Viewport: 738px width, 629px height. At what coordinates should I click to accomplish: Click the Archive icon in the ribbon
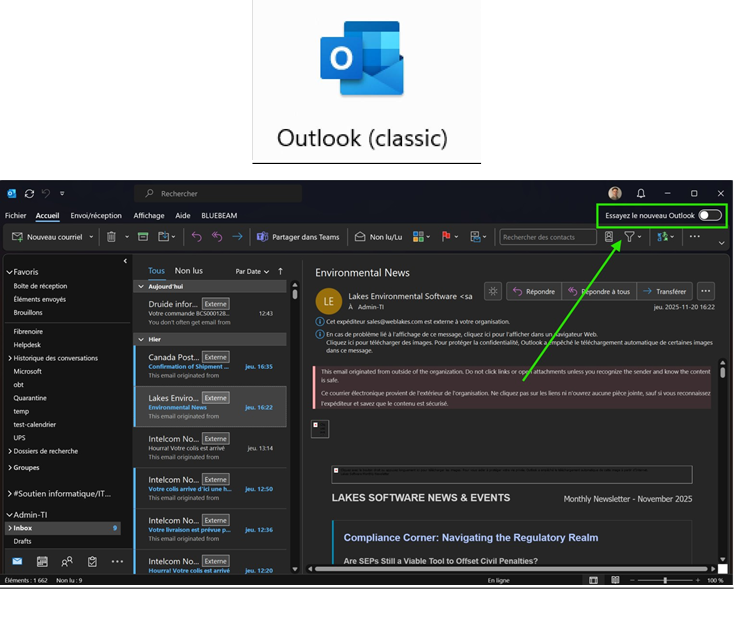(143, 237)
